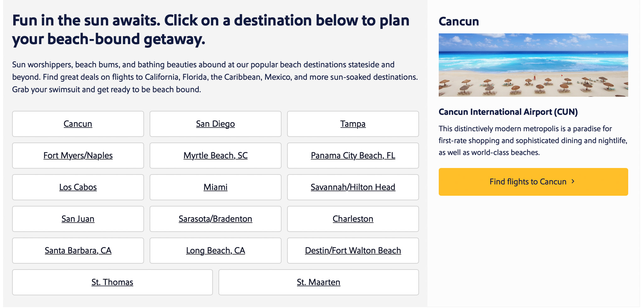Pick Panama City Beach, FL
Viewport: 644px width, 308px height.
coord(353,156)
